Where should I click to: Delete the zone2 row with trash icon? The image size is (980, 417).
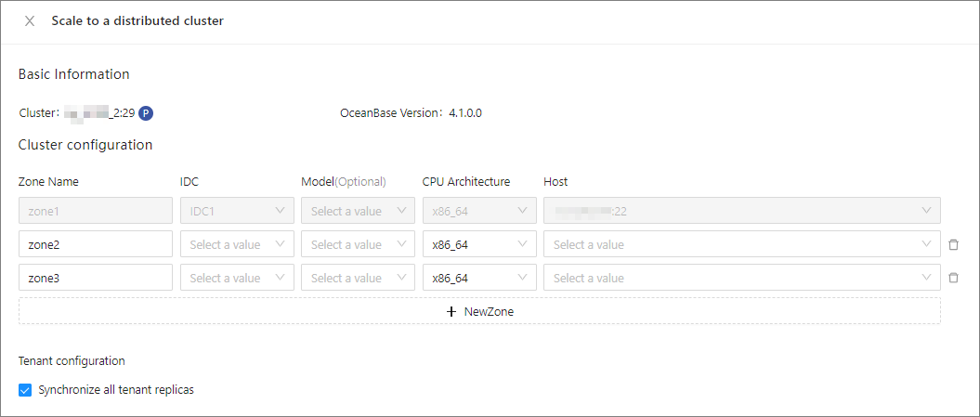(953, 245)
